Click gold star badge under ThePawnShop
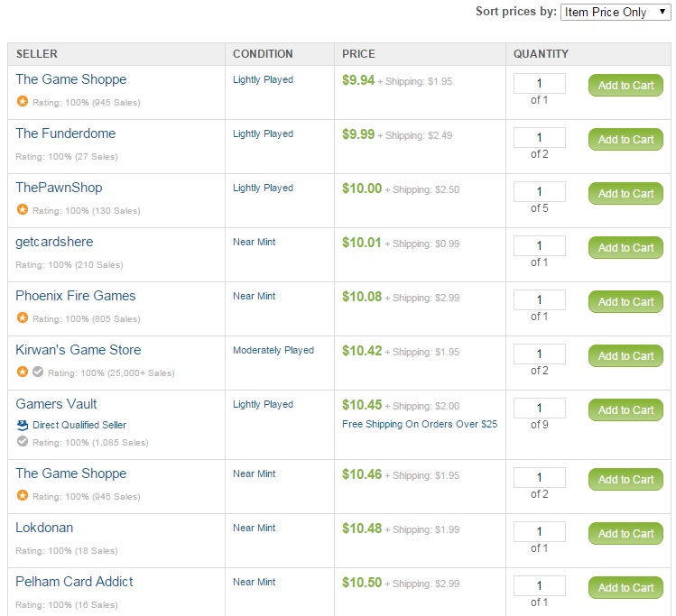Viewport: 676px width, 616px height. click(x=23, y=209)
